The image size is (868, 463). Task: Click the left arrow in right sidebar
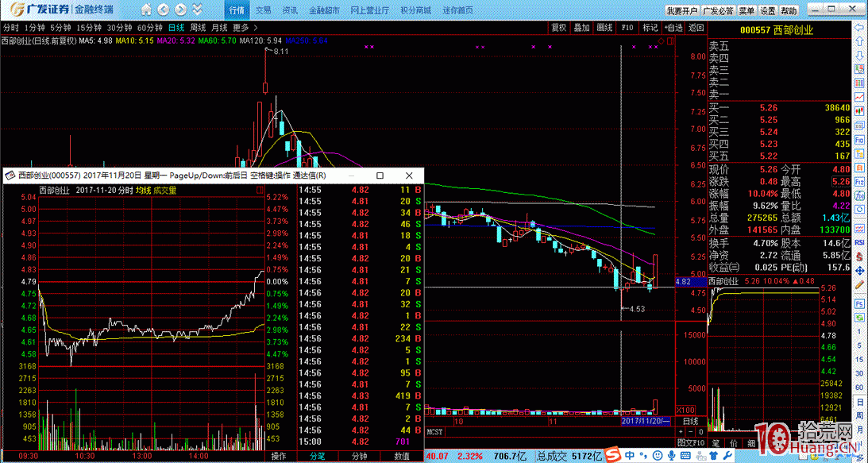[859, 29]
